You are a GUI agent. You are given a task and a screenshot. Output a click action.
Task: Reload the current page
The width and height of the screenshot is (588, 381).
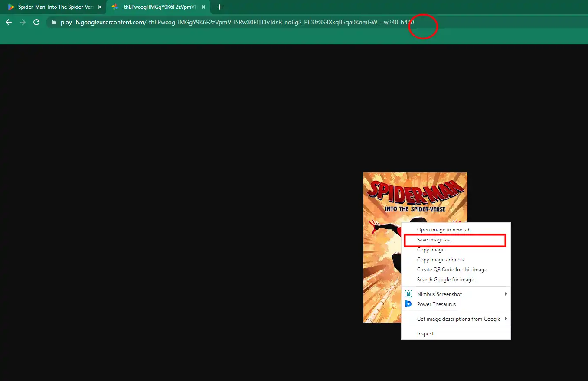[36, 22]
